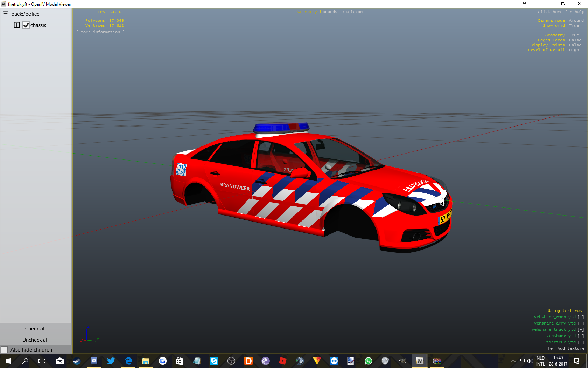The image size is (588, 368).
Task: Click the Using textures: heading
Action: click(566, 311)
